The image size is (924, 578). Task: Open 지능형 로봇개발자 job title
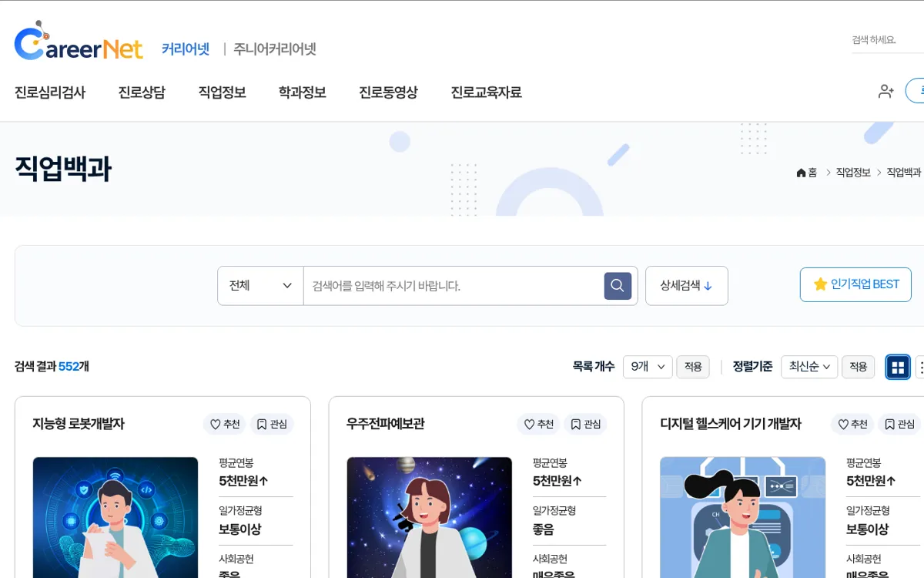(79, 424)
